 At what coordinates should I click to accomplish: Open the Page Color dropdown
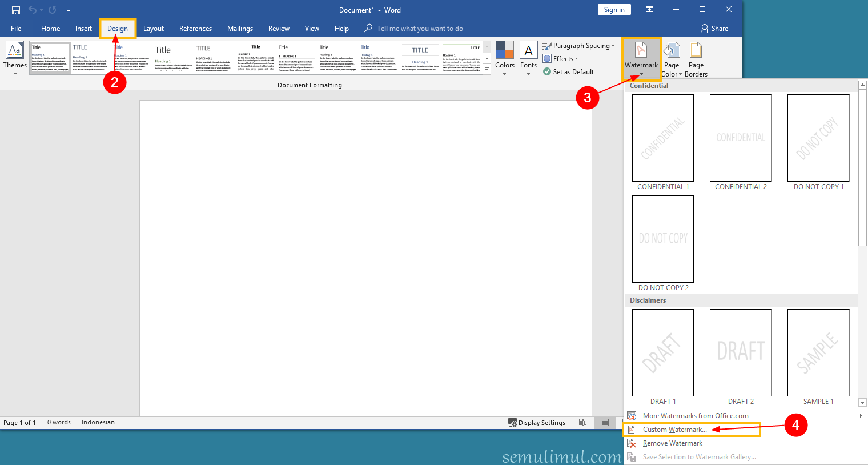672,58
